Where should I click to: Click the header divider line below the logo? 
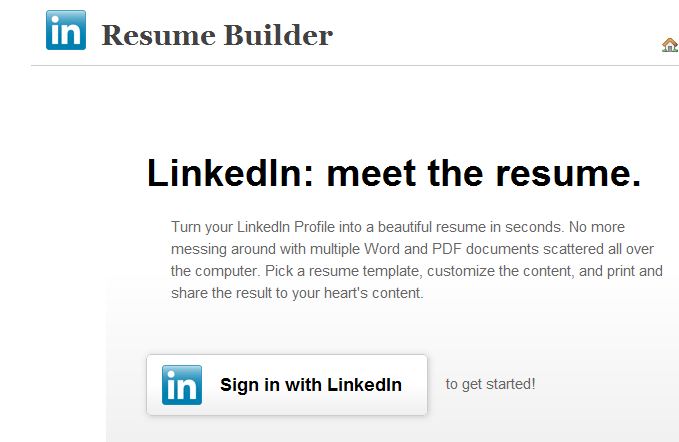click(355, 66)
